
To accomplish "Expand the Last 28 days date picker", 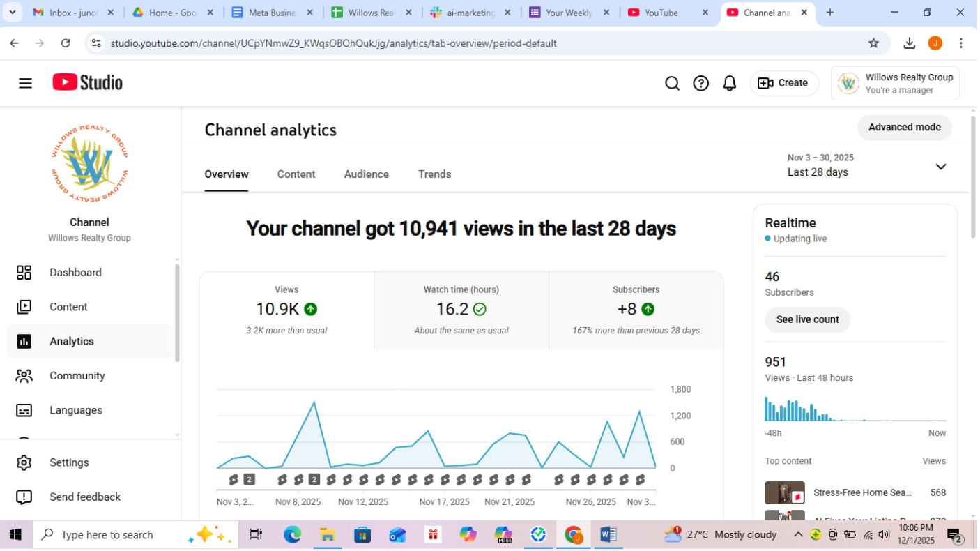I will pyautogui.click(x=940, y=167).
